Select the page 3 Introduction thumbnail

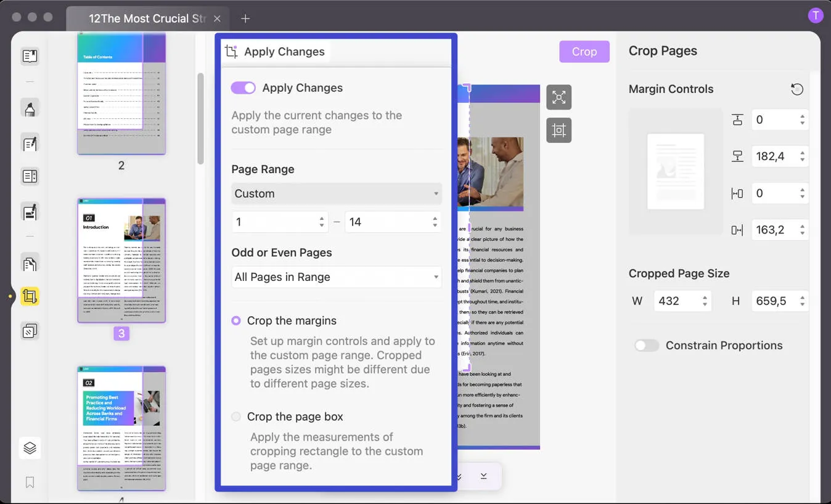point(121,261)
